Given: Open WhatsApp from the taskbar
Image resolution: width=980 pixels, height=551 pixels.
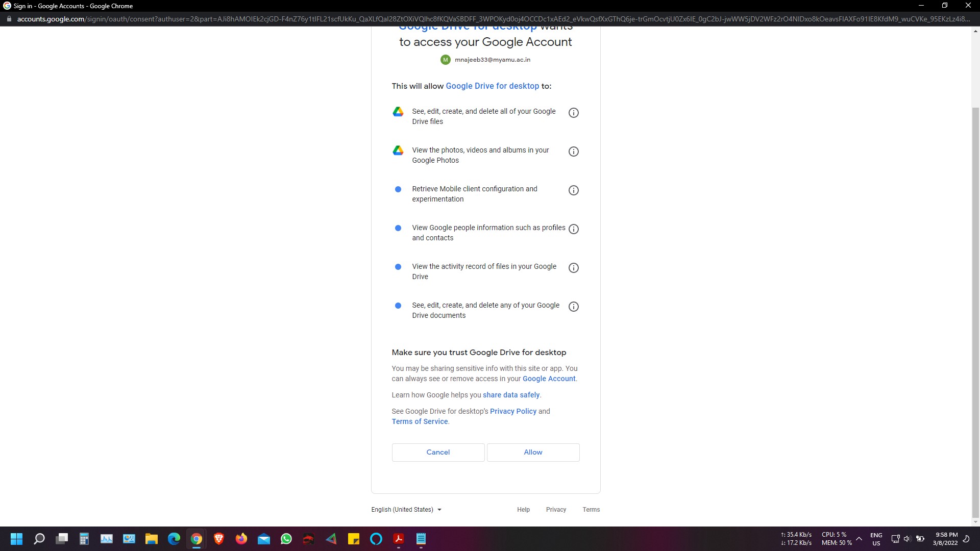Looking at the screenshot, I should [x=286, y=539].
